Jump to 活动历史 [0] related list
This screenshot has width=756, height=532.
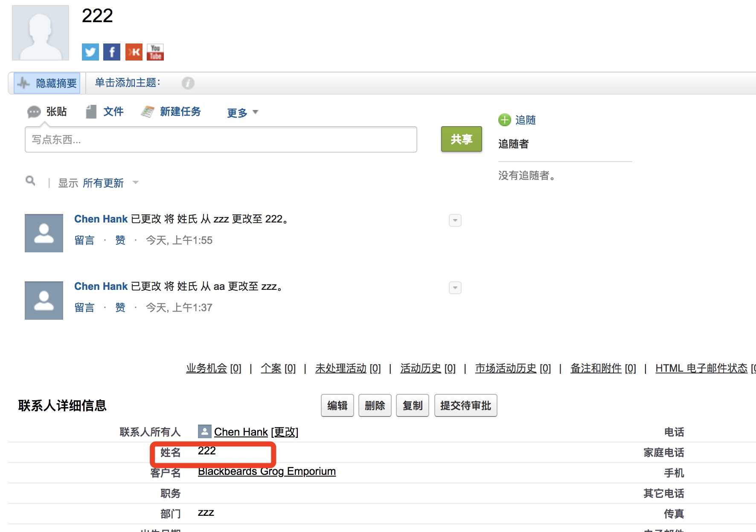(428, 368)
